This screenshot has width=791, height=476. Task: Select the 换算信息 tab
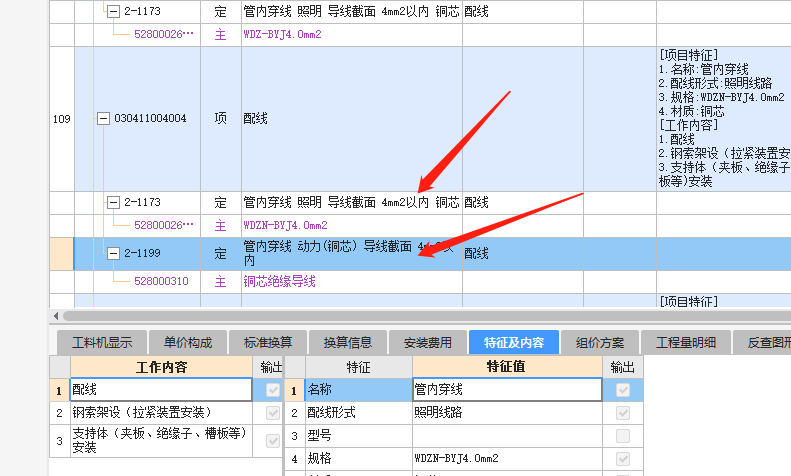tap(348, 343)
